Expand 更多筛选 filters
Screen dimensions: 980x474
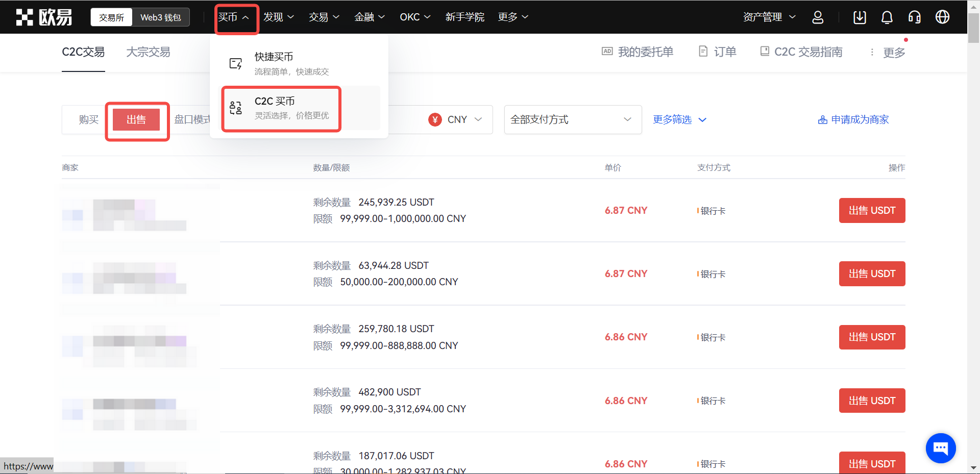(x=680, y=119)
